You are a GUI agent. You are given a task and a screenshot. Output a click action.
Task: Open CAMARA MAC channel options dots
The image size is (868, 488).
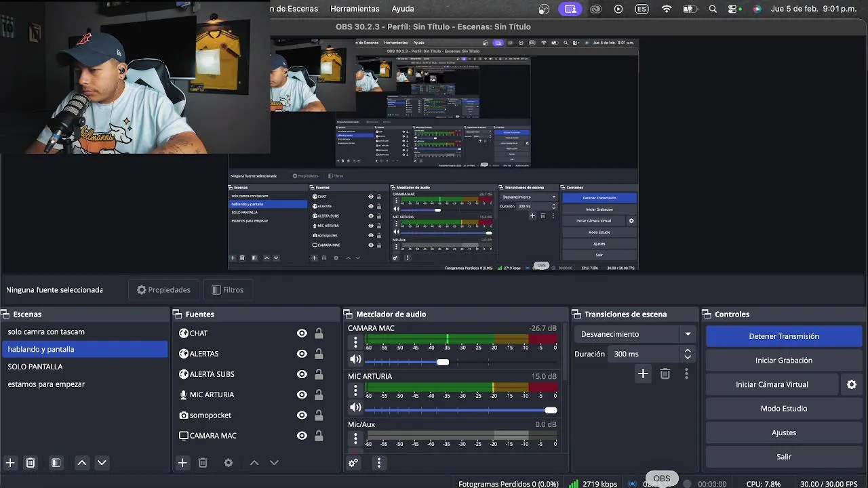(x=355, y=343)
